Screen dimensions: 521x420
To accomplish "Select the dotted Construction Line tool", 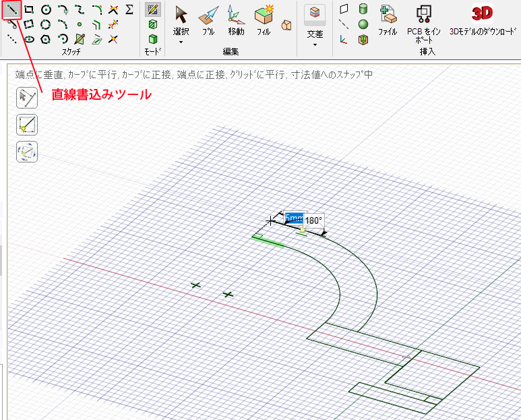I will pos(12,39).
